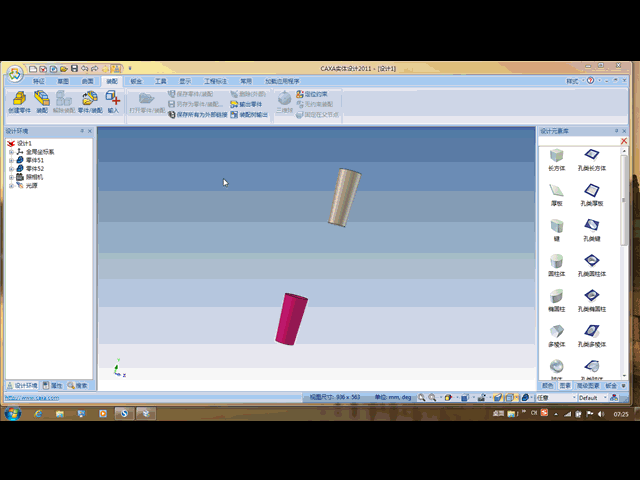Click 输出零件 (export part) command

(x=246, y=104)
